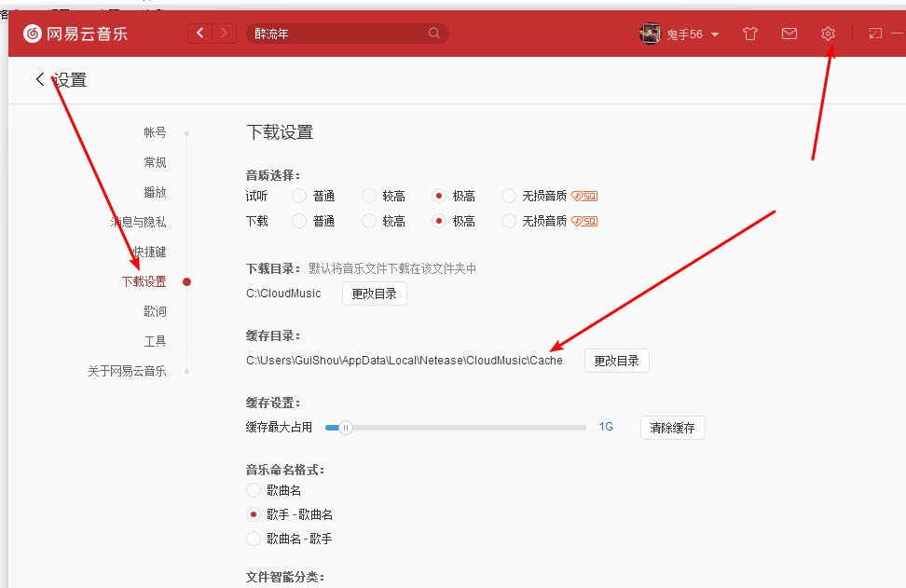Choose 歌曲名 - 歌手 naming format

254,539
